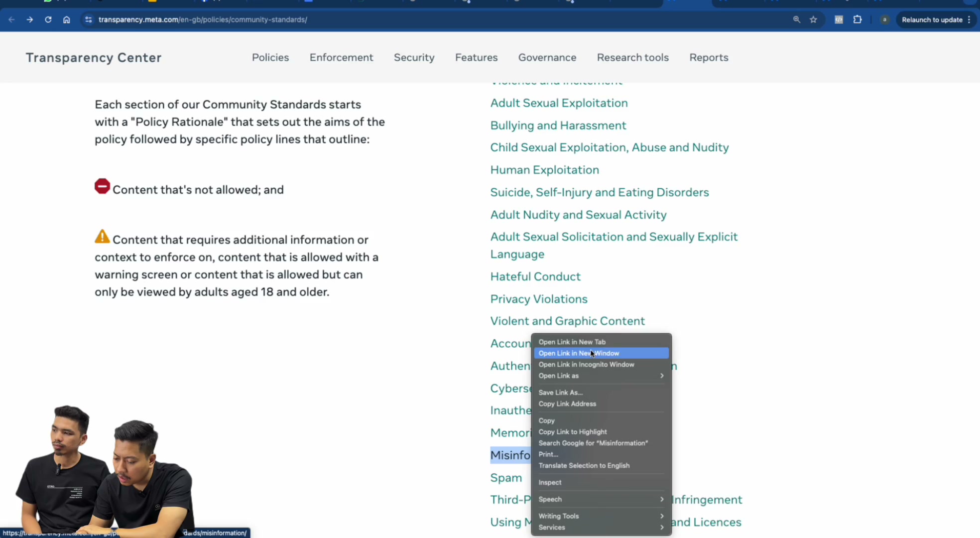The image size is (980, 538).
Task: Choose Open Link in New Window
Action: point(602,353)
